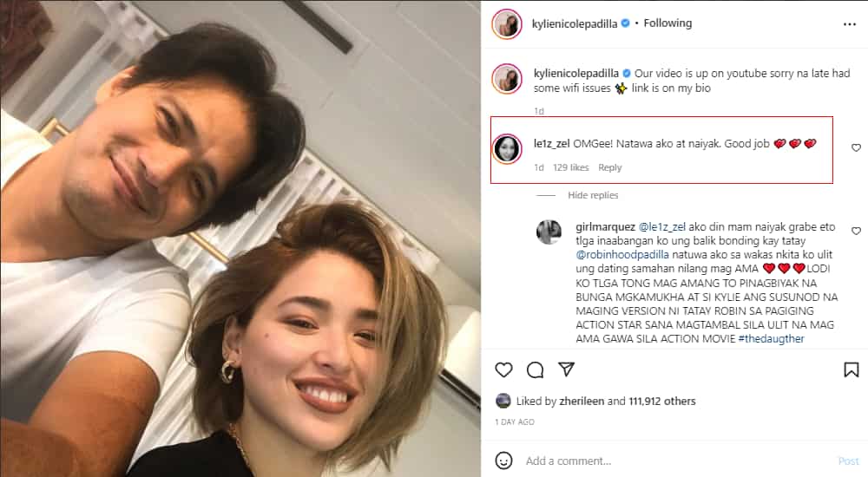Screen dimensions: 868x477
Task: Open le1z_zel's profile avatar
Action: click(507, 149)
